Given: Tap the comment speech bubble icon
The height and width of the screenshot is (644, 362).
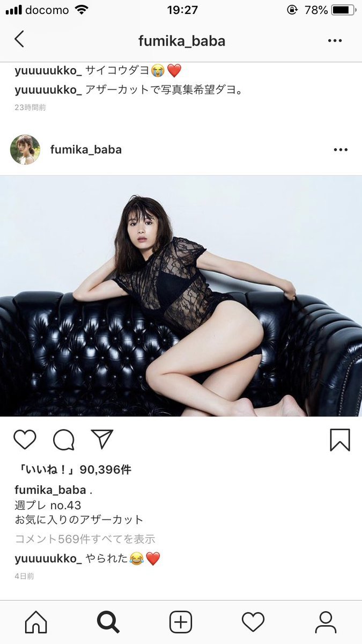Looking at the screenshot, I should 64,440.
